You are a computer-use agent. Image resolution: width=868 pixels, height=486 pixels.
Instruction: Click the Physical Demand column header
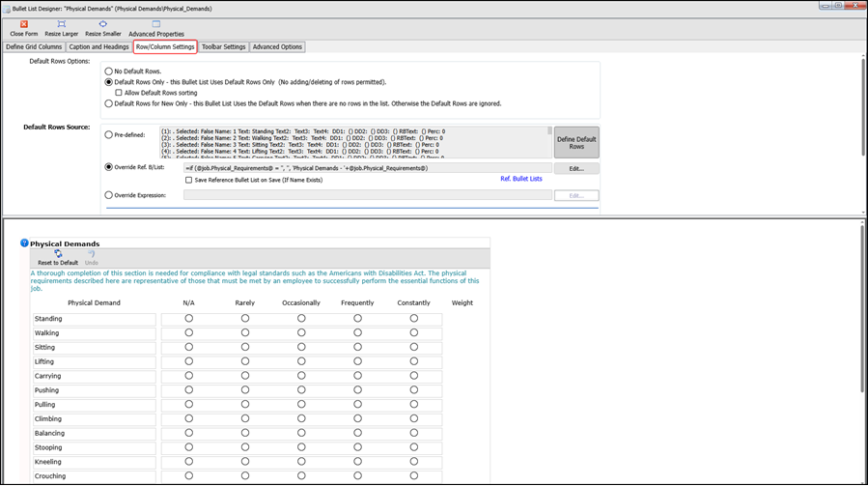(x=94, y=303)
